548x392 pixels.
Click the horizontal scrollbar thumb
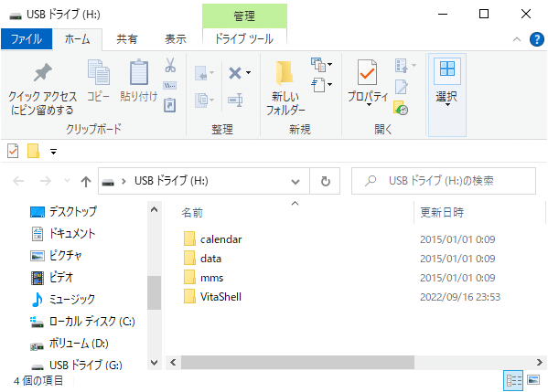tap(297, 363)
